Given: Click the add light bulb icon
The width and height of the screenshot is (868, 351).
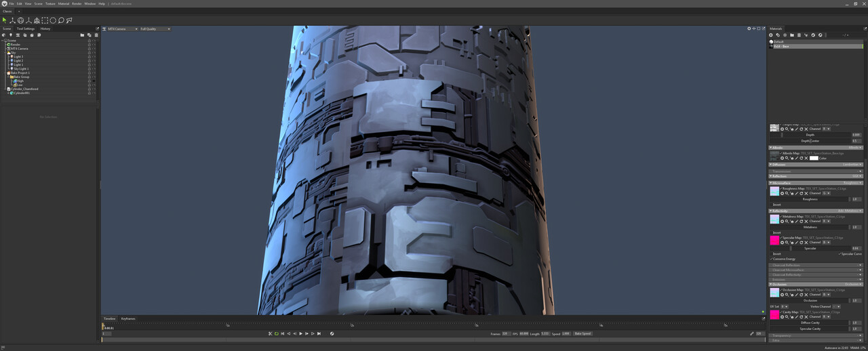Looking at the screenshot, I should pos(11,35).
